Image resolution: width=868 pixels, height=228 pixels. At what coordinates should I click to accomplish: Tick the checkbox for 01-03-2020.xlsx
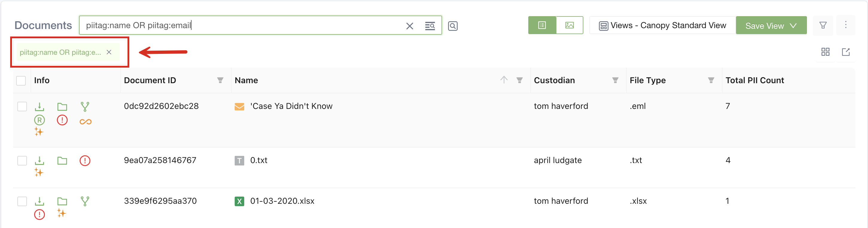[22, 201]
